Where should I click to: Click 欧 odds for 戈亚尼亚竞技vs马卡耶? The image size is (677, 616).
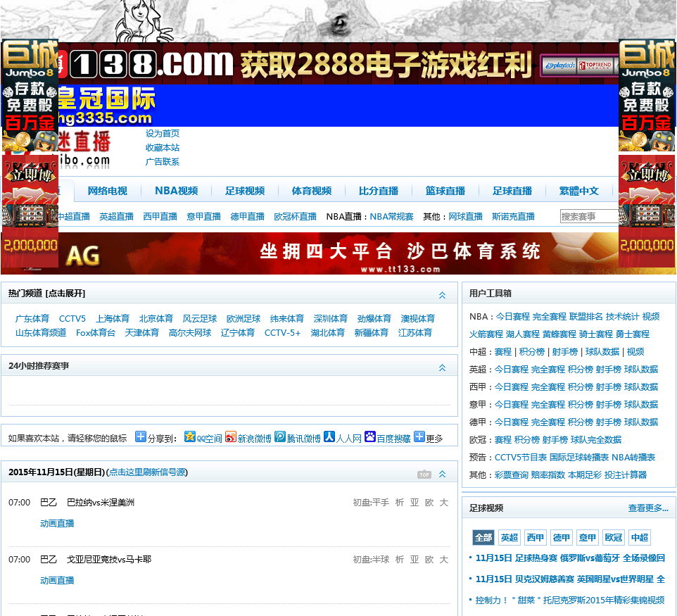point(429,560)
